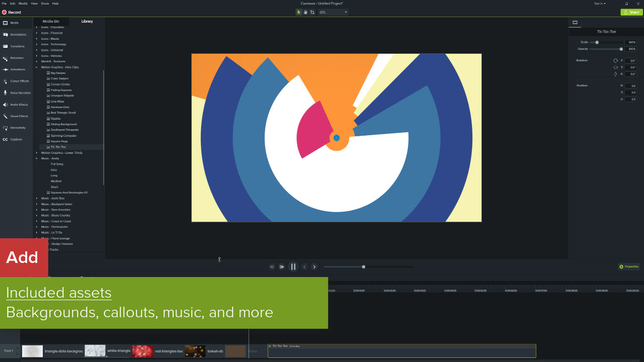Click the red Record button
The image size is (644, 362).
pos(12,12)
